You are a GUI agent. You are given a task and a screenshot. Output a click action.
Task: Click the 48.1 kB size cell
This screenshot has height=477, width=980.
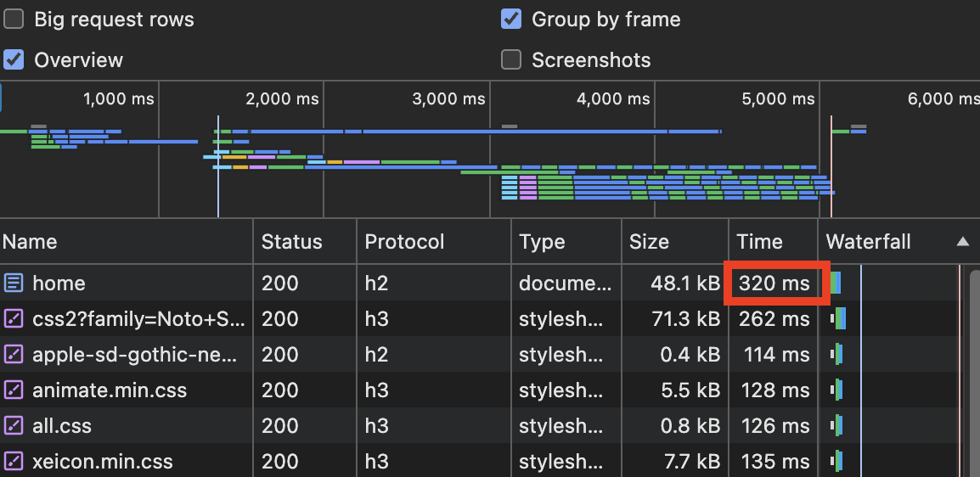click(685, 283)
